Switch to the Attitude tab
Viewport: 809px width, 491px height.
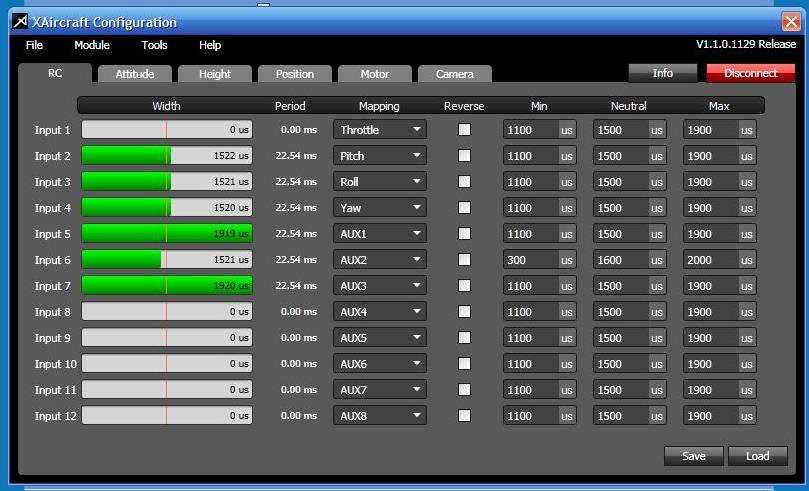click(135, 74)
